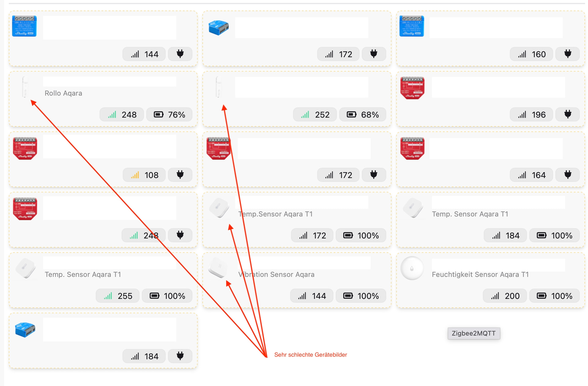
Task: Click the signal strength 164 badge
Action: point(531,175)
